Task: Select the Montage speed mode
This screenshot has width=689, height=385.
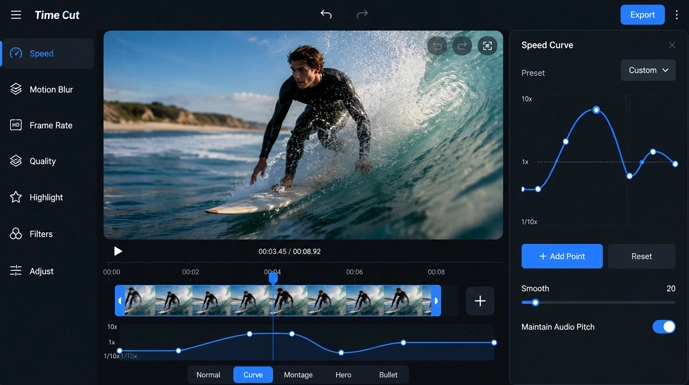Action: coord(298,375)
